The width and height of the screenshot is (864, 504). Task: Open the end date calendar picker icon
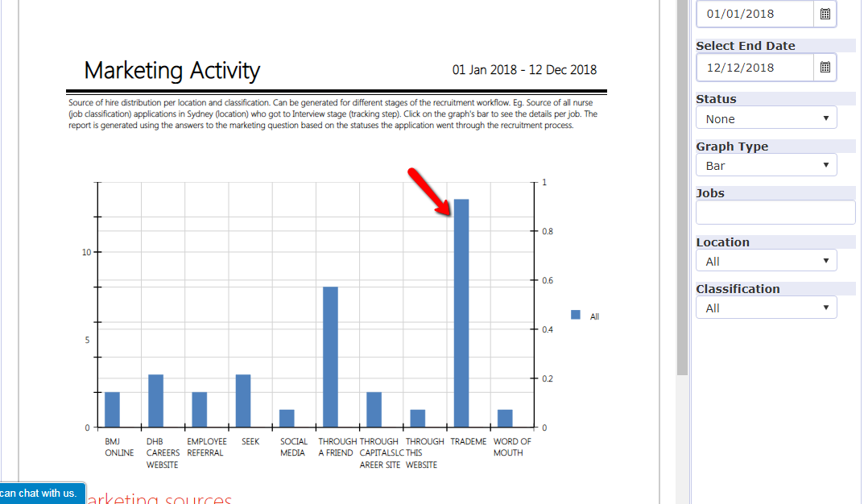click(x=825, y=67)
